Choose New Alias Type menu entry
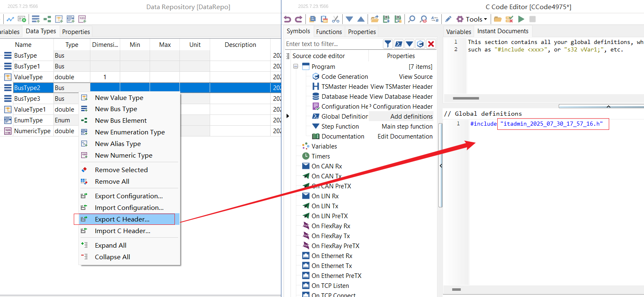Image resolution: width=644 pixels, height=297 pixels. point(129,144)
